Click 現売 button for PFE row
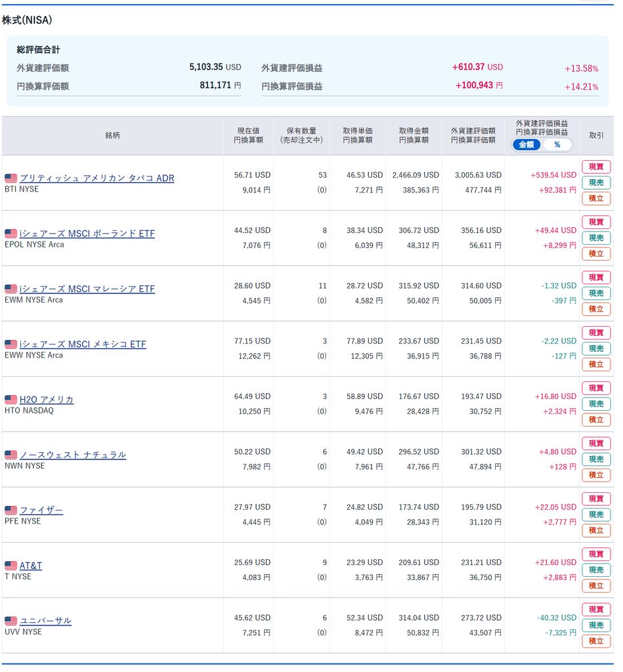 pos(596,514)
